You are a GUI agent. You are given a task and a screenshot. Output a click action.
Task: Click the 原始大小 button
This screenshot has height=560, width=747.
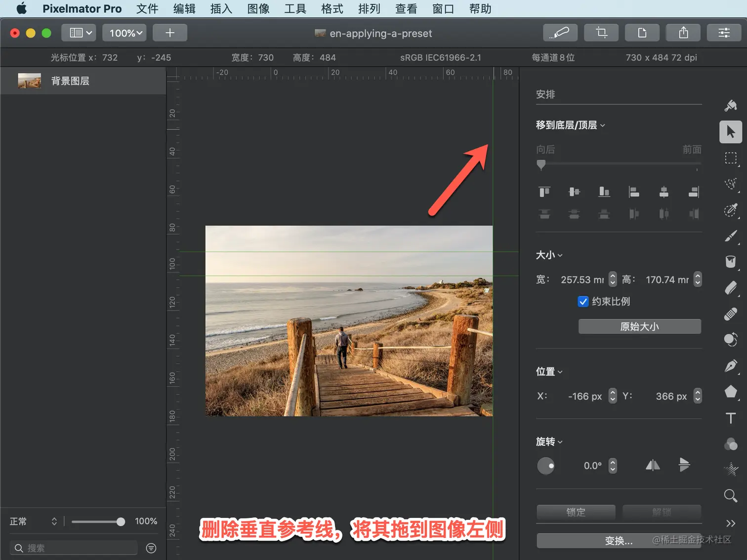point(640,327)
